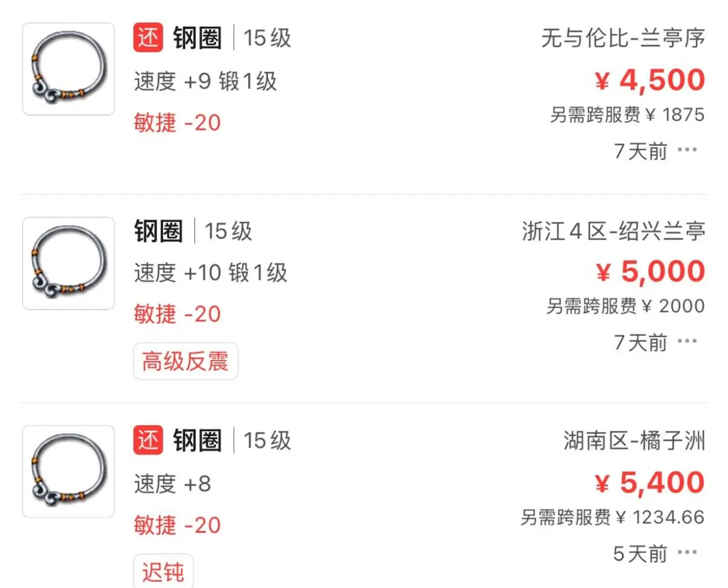The image size is (728, 588).
Task: Click the 速度 +10 锻1级 attribute text
Action: pyautogui.click(x=211, y=273)
